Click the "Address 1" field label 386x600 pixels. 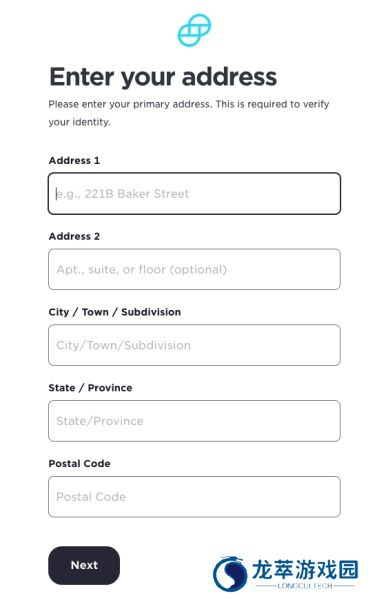pyautogui.click(x=74, y=160)
